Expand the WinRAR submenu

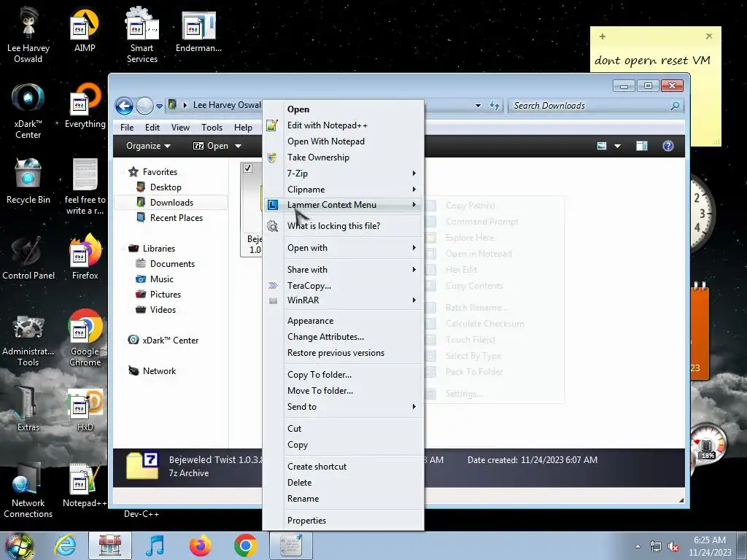pyautogui.click(x=343, y=300)
